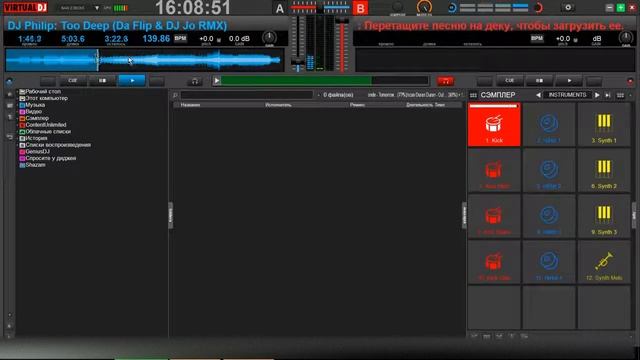
Task: Click the sampler grid icon beside СЭМПЛЕР
Action: click(x=473, y=95)
